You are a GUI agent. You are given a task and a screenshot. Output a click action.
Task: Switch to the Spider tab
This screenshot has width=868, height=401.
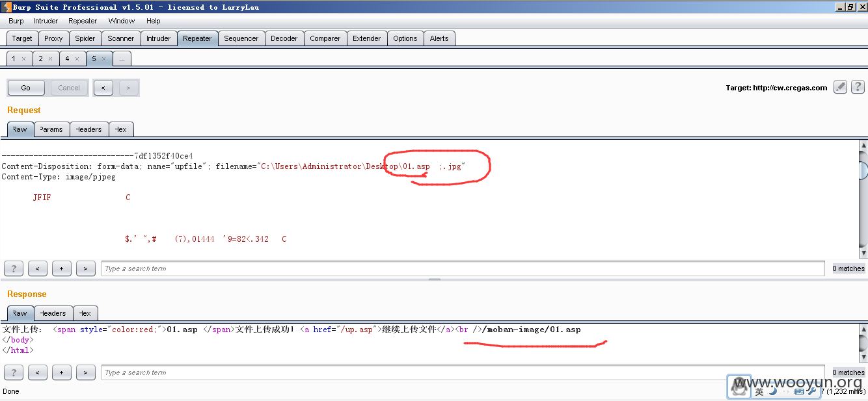[85, 38]
